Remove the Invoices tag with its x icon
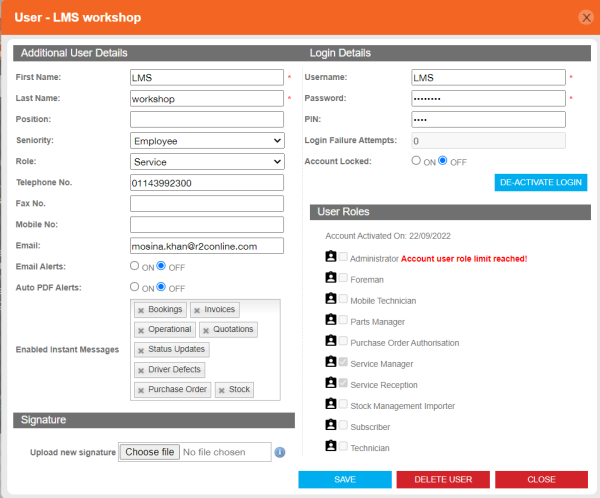The image size is (600, 498). pos(198,310)
